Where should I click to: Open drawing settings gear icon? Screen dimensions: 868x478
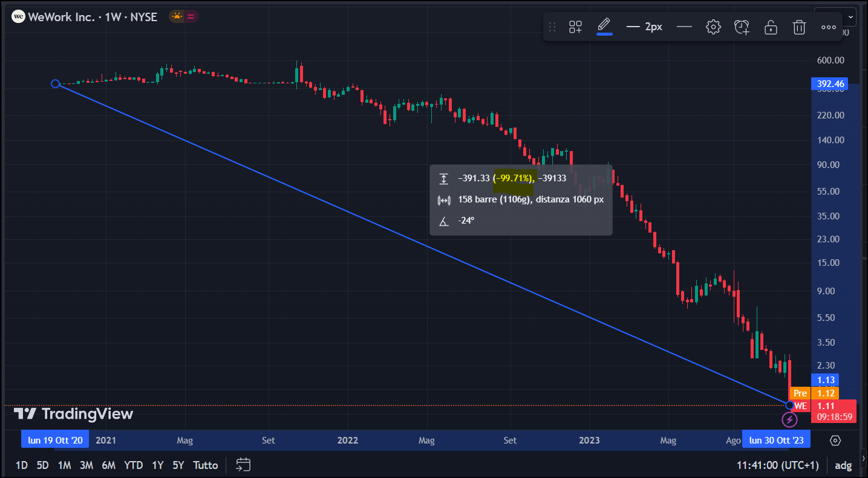click(x=714, y=27)
